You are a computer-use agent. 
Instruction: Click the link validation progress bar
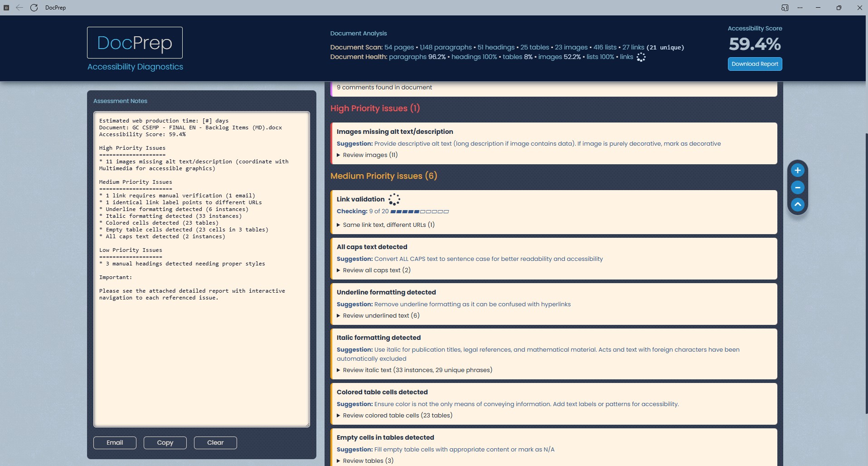(x=419, y=211)
